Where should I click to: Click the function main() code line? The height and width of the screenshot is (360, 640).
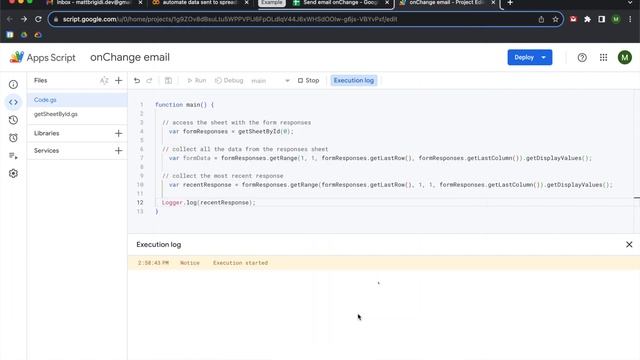point(184,105)
